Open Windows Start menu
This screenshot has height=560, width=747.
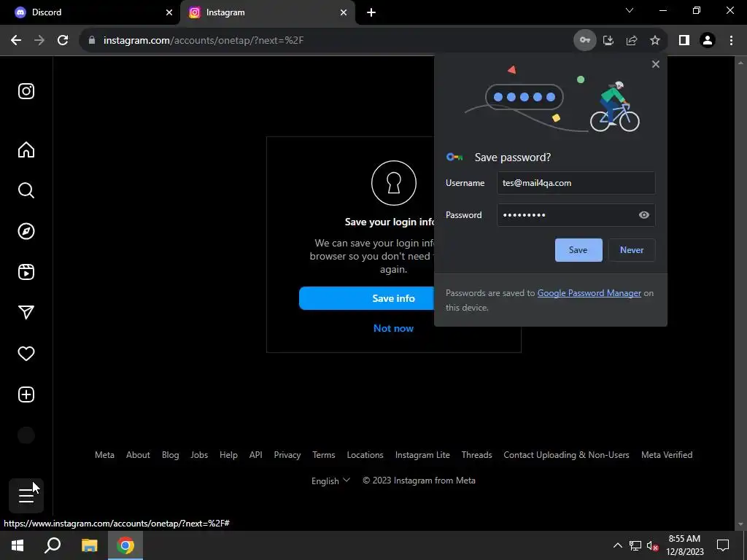pyautogui.click(x=18, y=545)
